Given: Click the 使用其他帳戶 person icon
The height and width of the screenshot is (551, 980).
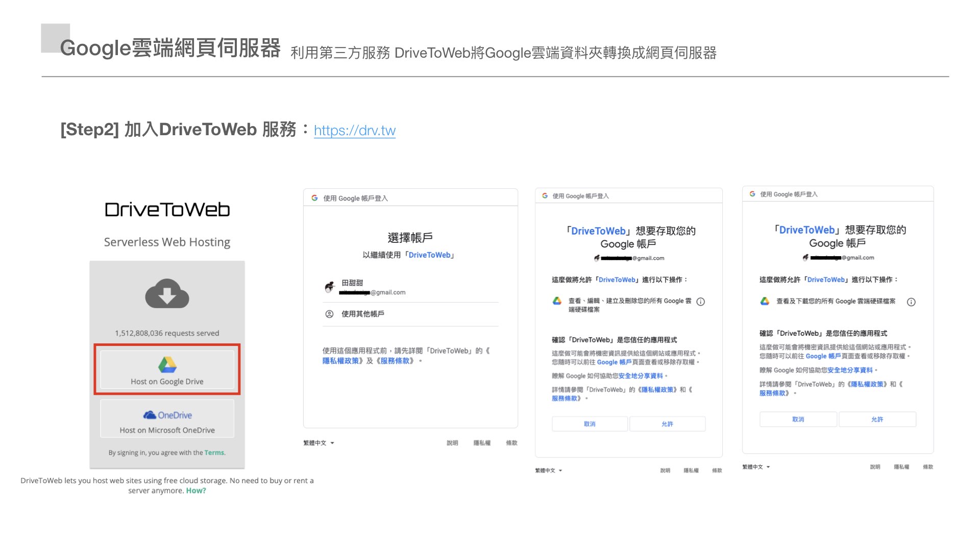Looking at the screenshot, I should (328, 314).
